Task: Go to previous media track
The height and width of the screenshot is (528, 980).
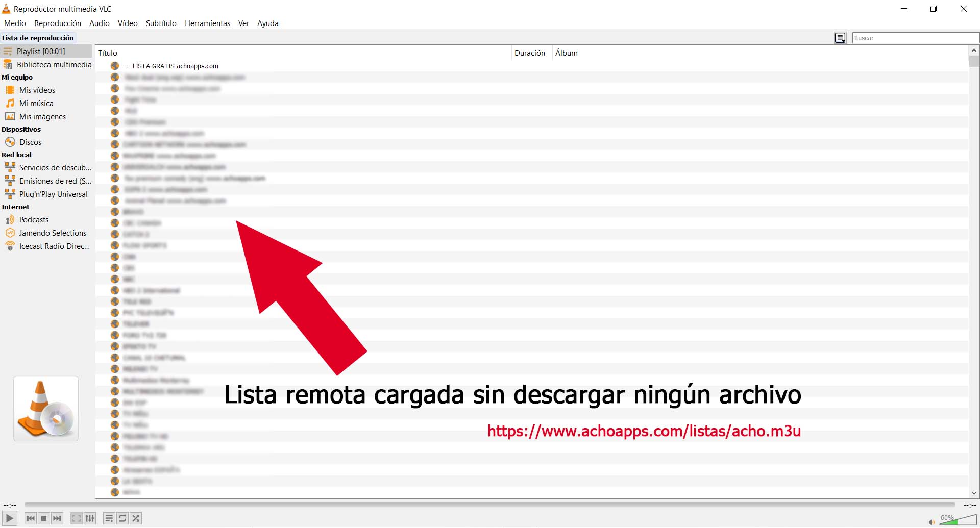Action: click(x=31, y=518)
